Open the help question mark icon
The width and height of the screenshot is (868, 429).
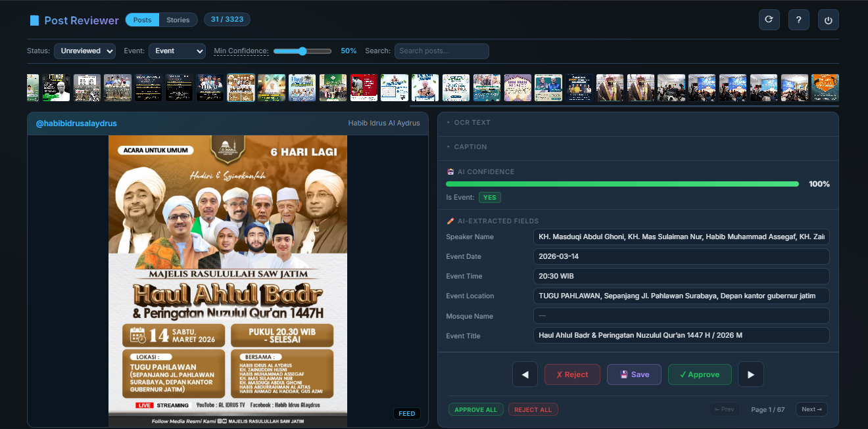coord(798,20)
